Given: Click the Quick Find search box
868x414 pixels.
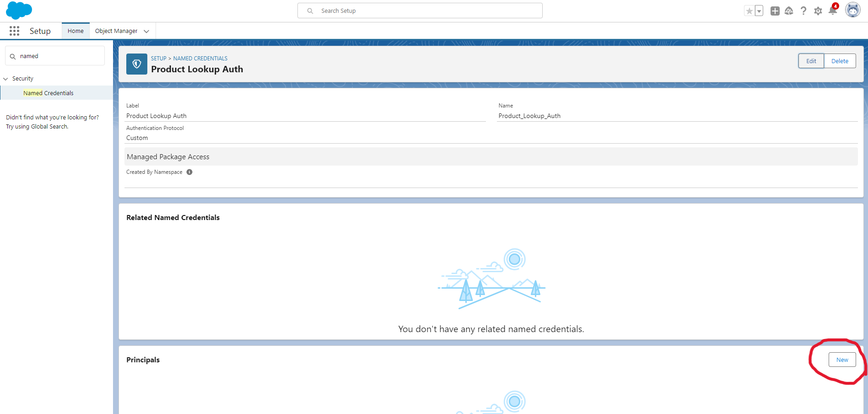Looking at the screenshot, I should [x=54, y=55].
